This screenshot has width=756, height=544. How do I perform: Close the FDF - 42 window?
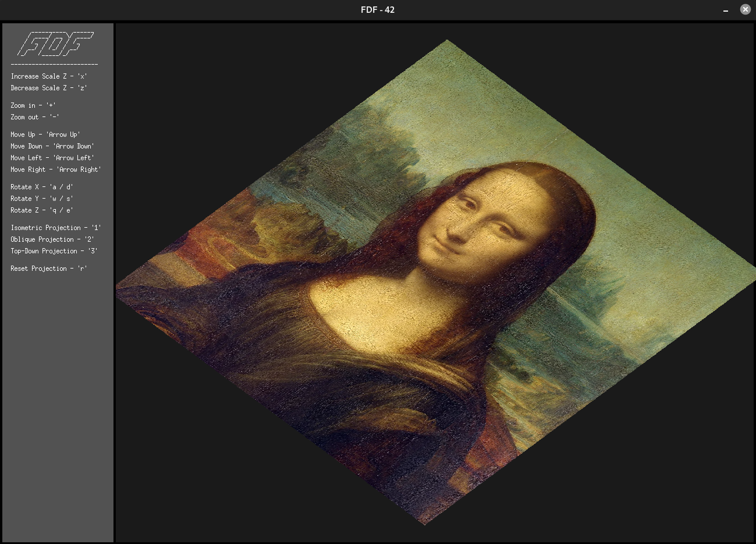(745, 9)
